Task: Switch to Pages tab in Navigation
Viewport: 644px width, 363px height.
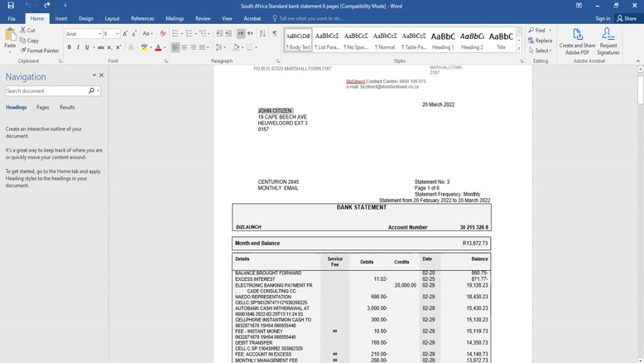Action: click(42, 107)
